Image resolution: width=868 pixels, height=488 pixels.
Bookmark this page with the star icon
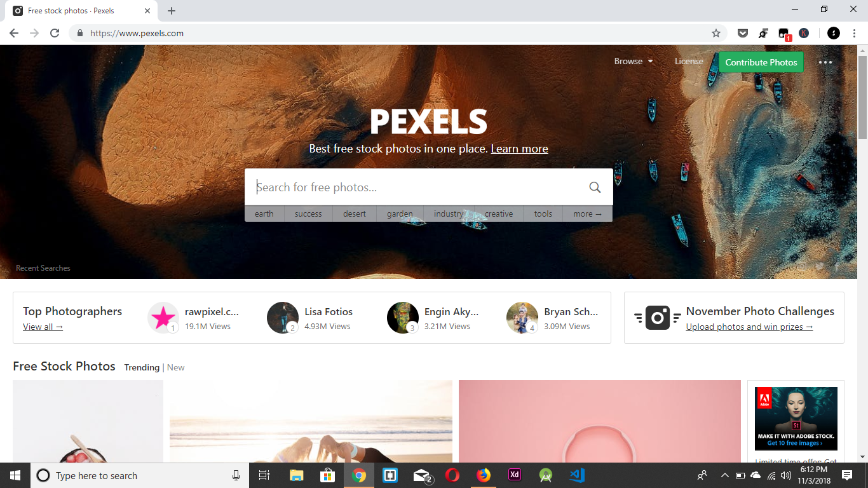[716, 33]
